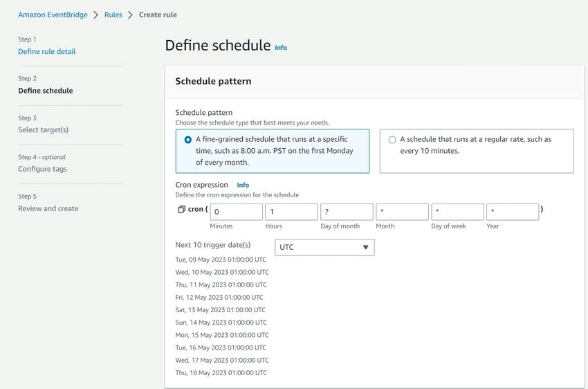The width and height of the screenshot is (588, 389).
Task: Click the dropdown arrow in UTC selector
Action: [x=366, y=247]
